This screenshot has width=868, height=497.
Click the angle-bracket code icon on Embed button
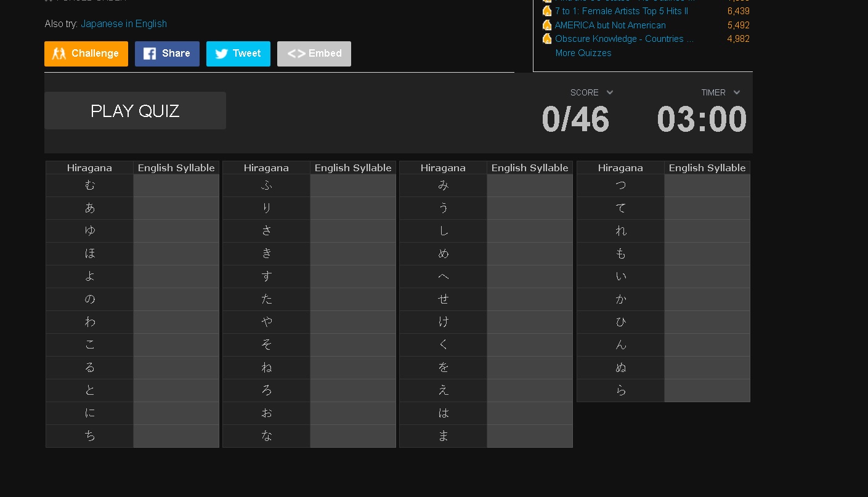click(296, 54)
